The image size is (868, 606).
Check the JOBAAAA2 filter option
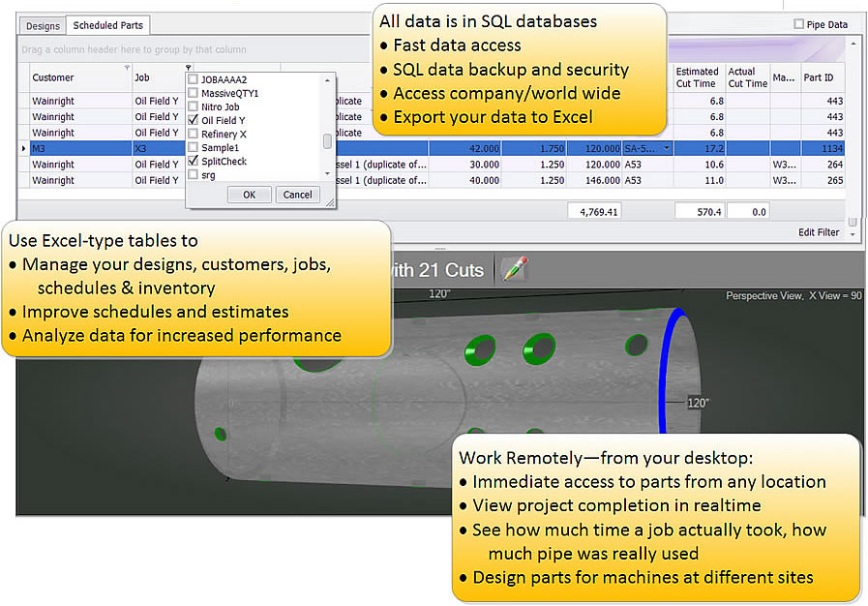tap(194, 79)
